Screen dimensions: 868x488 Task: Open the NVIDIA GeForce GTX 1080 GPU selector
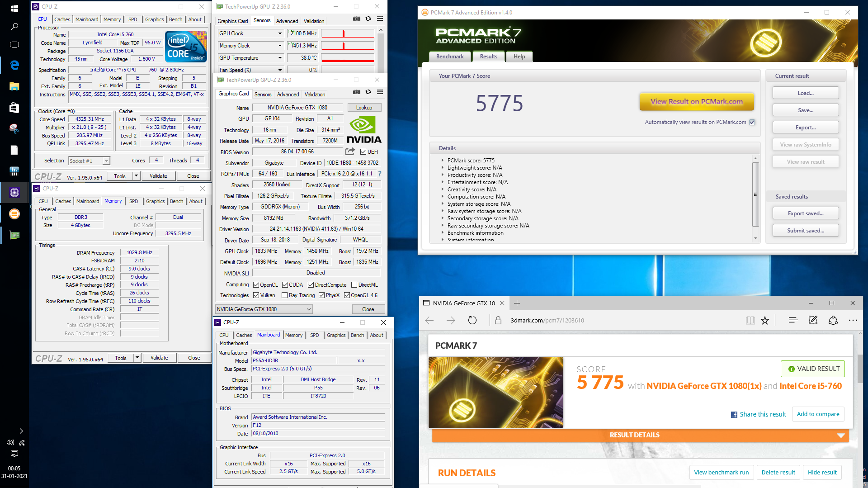264,309
